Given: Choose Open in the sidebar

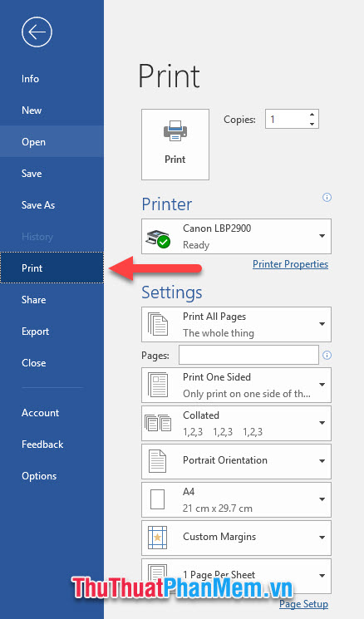Looking at the screenshot, I should tap(52, 142).
